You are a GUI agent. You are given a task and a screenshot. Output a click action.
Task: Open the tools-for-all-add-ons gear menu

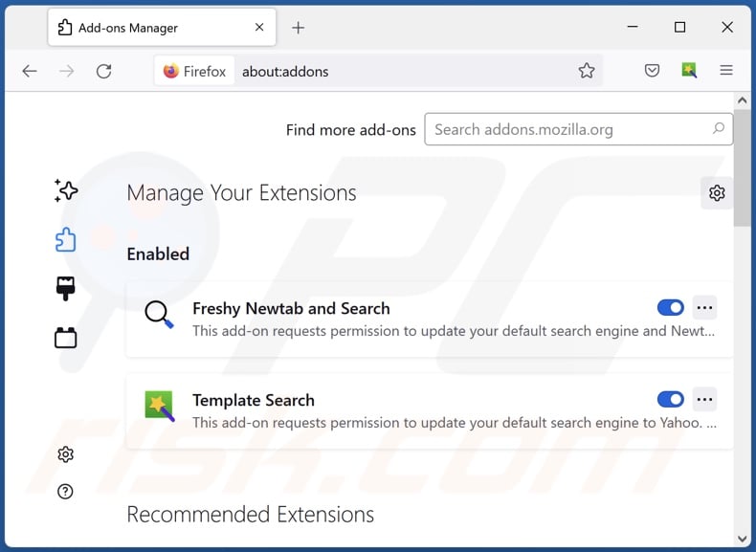coord(717,193)
